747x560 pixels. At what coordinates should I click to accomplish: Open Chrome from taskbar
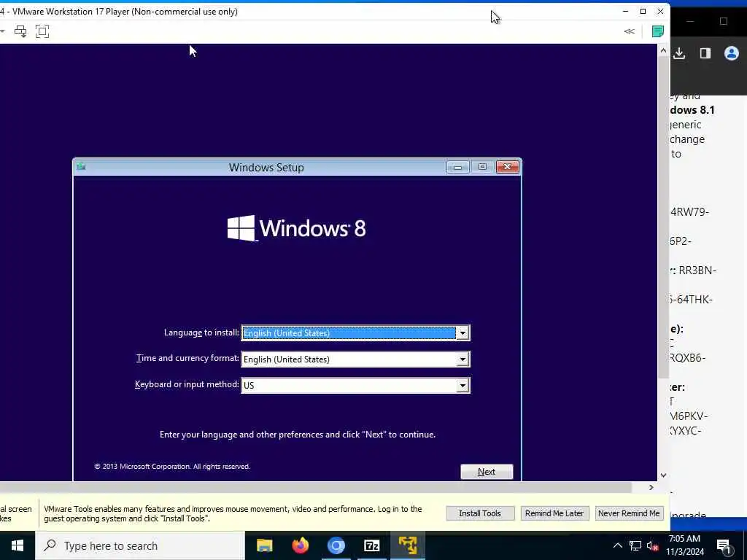pos(336,545)
